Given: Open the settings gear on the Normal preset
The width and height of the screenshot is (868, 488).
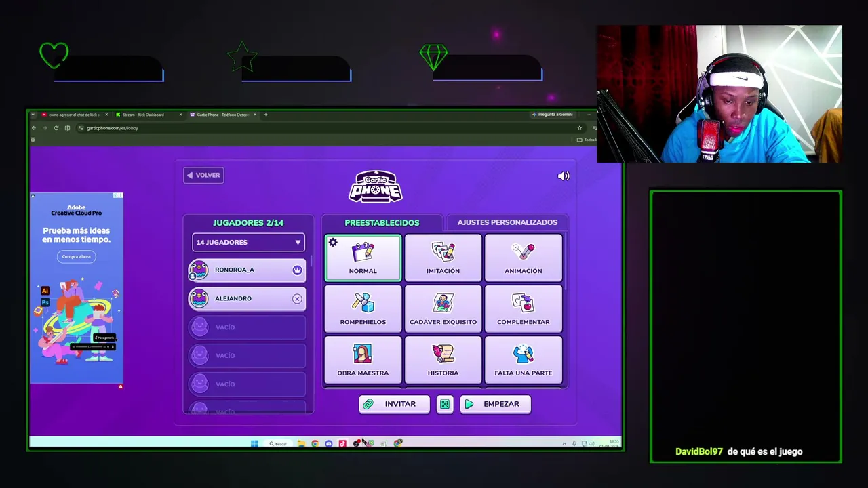Looking at the screenshot, I should click(333, 243).
